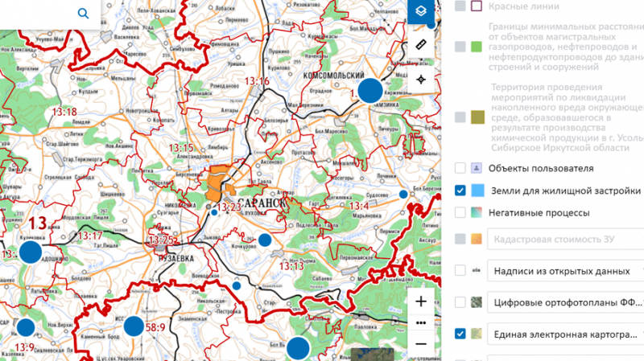Click the large blue cluster near Комсомольский

(370, 90)
